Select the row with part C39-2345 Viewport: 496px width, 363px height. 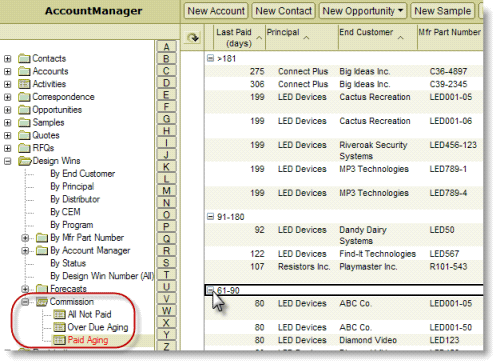coord(344,84)
